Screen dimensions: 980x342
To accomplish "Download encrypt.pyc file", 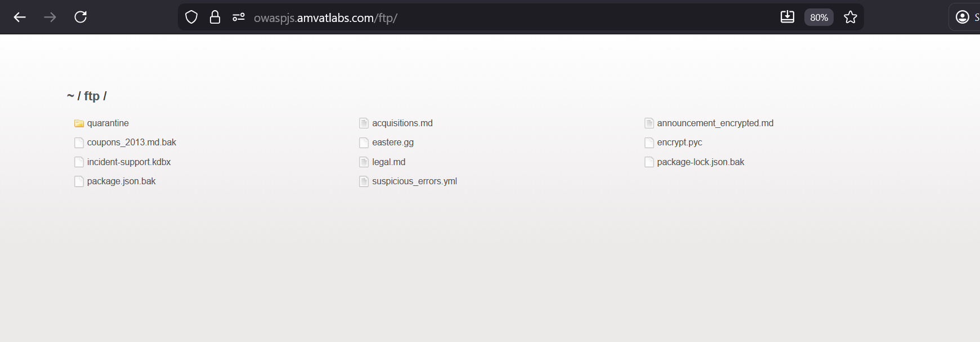I will point(679,143).
